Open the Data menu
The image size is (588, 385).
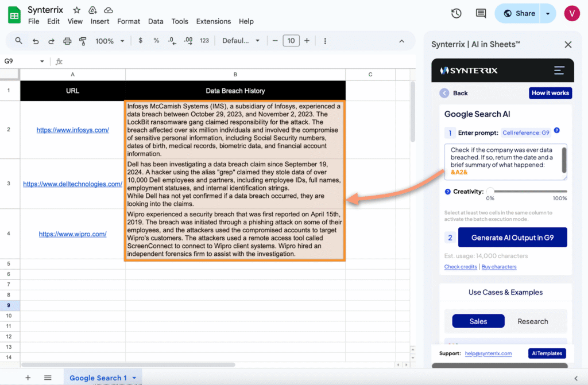[x=156, y=21]
